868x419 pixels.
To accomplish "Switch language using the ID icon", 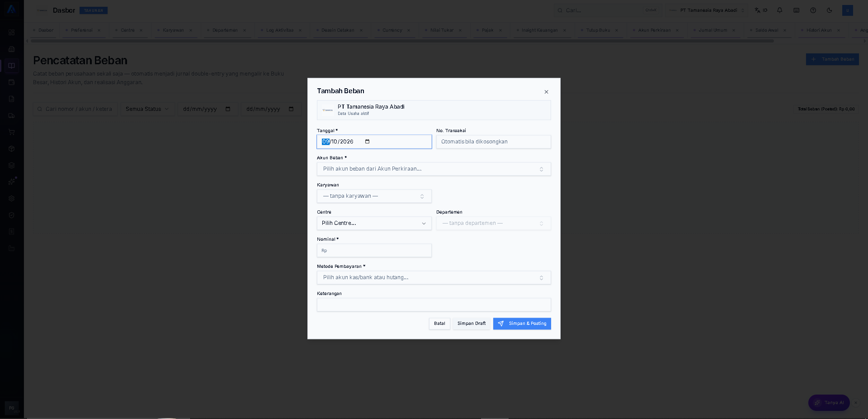I will pyautogui.click(x=761, y=10).
